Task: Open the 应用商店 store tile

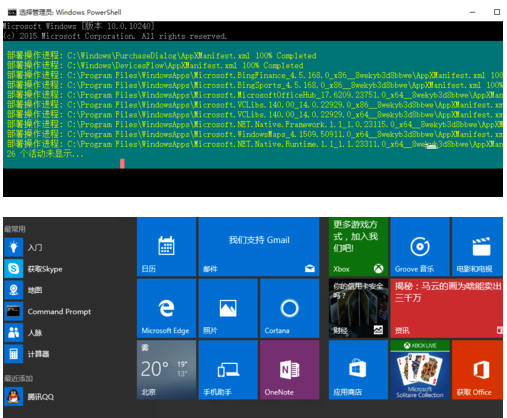Action: tap(358, 370)
